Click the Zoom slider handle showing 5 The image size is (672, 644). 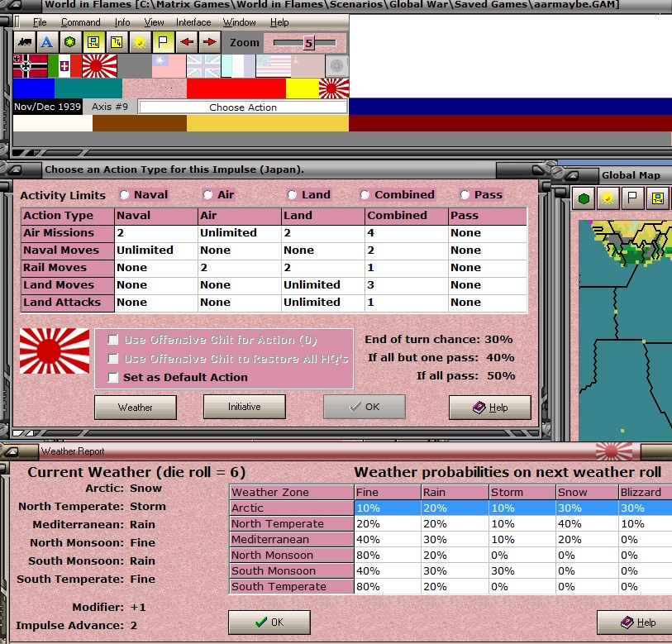308,43
